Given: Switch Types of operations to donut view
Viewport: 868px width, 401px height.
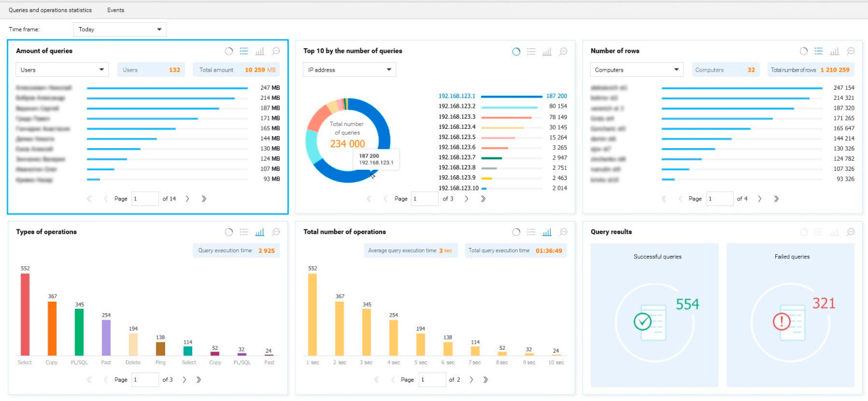Looking at the screenshot, I should coord(229,232).
